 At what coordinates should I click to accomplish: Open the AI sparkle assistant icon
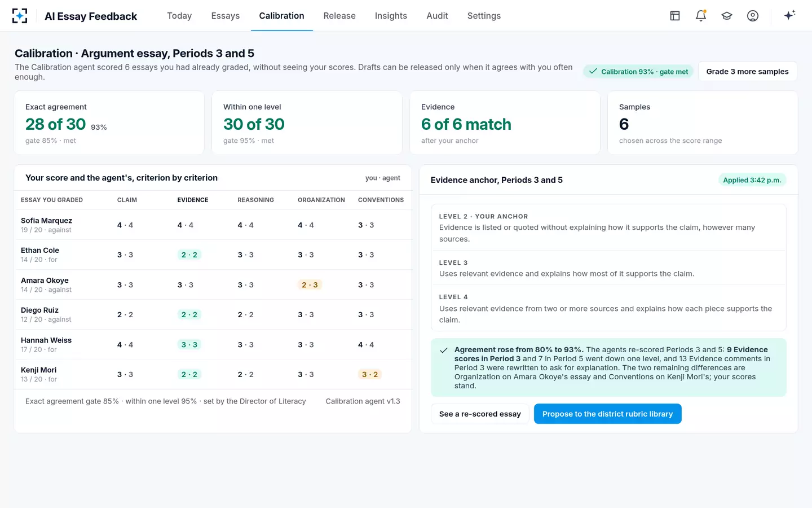tap(789, 15)
